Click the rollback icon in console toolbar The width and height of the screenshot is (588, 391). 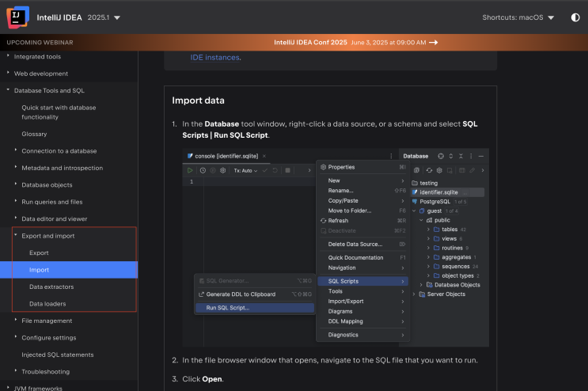click(275, 170)
